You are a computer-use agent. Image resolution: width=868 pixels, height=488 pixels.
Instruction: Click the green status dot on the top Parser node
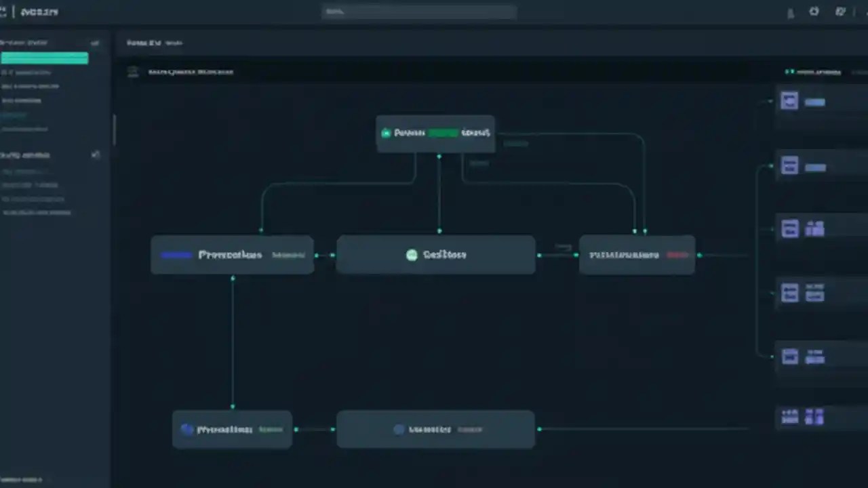click(x=386, y=133)
